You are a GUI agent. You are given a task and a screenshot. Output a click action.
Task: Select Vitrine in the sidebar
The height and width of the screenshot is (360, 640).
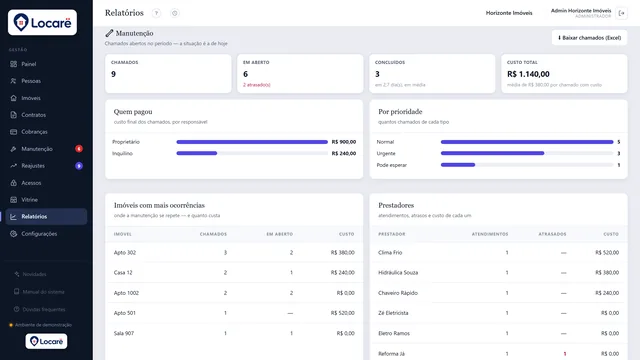[x=46, y=200]
